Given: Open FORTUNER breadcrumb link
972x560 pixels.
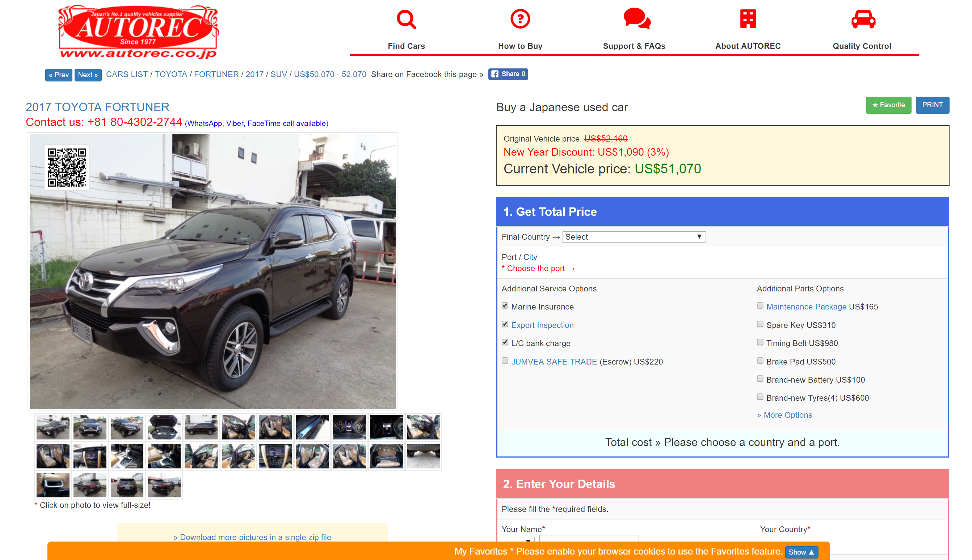Looking at the screenshot, I should pyautogui.click(x=216, y=74).
